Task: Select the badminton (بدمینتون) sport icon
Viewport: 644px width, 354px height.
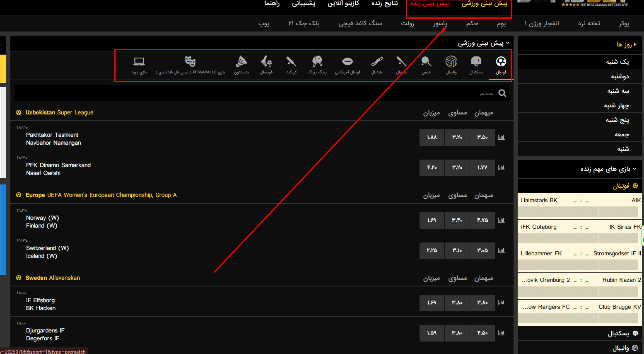Action: point(241,62)
